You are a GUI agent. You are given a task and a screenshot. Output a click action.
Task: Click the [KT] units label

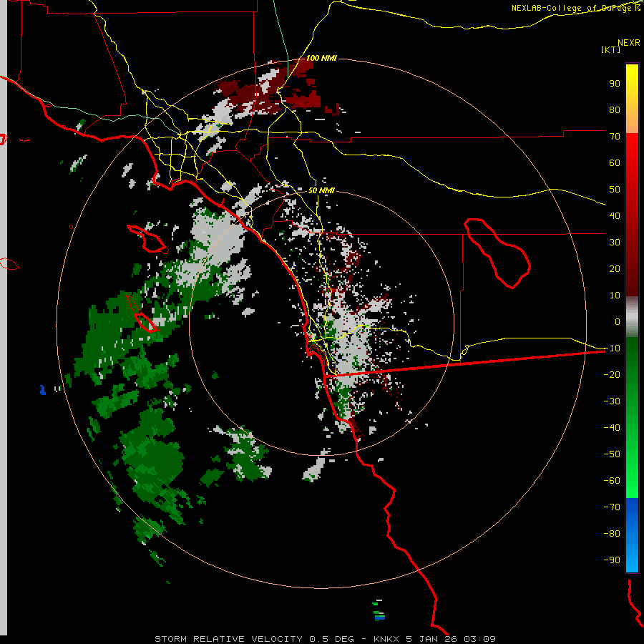(611, 49)
